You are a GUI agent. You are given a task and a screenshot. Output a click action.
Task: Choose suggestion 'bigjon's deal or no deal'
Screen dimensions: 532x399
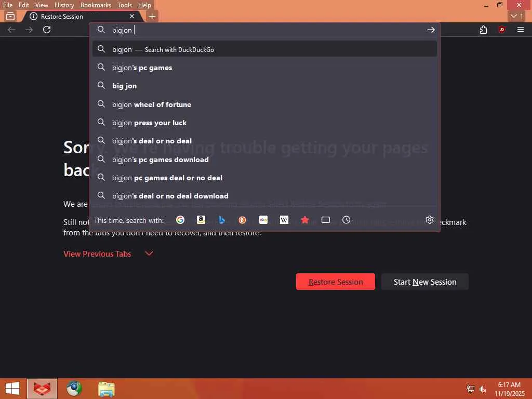coord(264,141)
